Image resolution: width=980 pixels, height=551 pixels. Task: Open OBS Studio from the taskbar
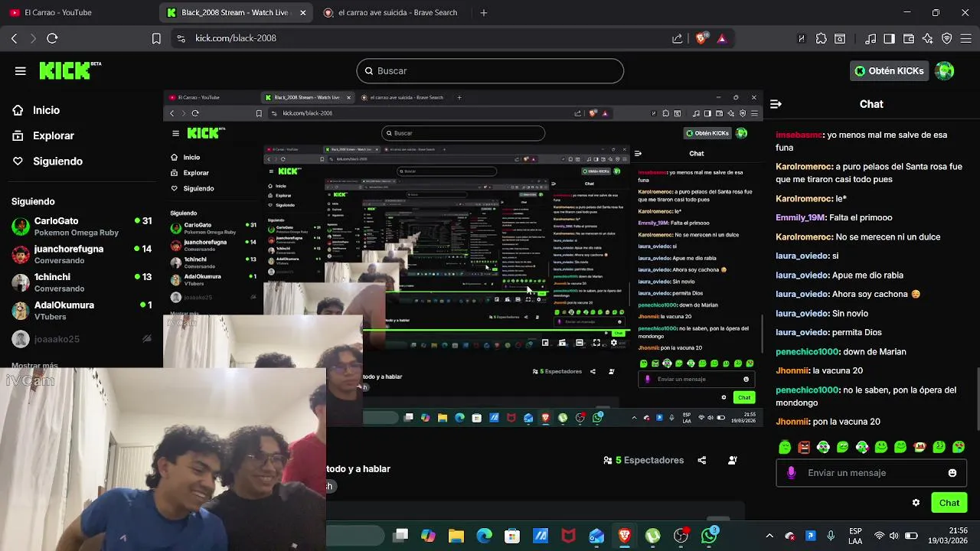pos(681,536)
